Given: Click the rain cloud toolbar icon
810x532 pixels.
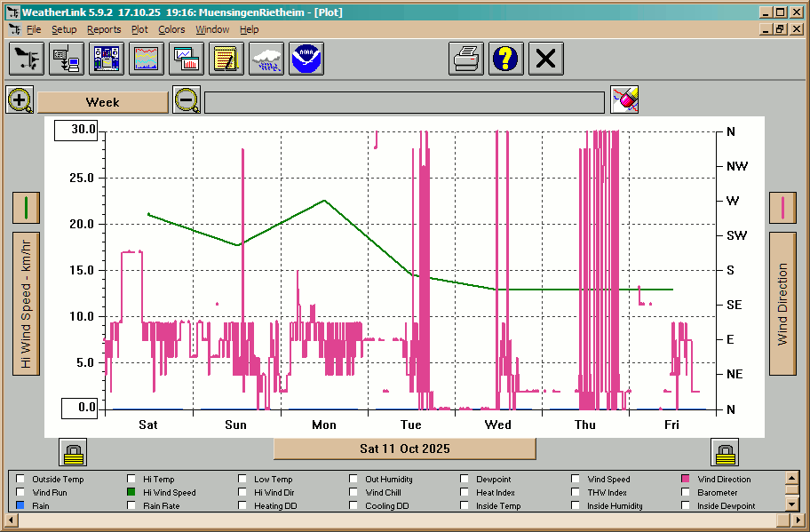Looking at the screenshot, I should click(266, 60).
